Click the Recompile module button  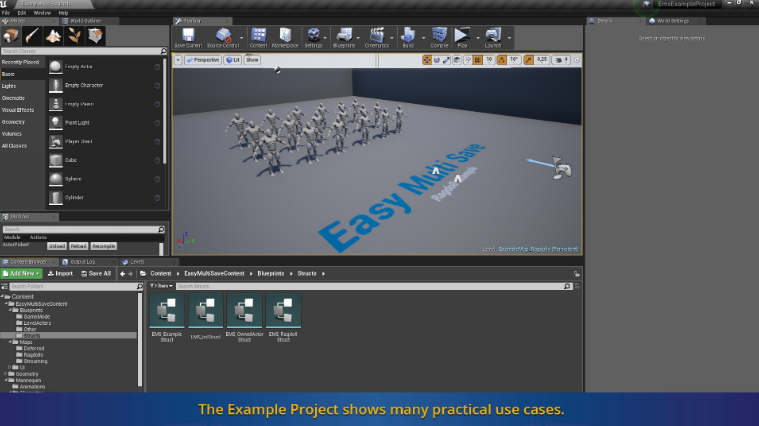pos(104,246)
